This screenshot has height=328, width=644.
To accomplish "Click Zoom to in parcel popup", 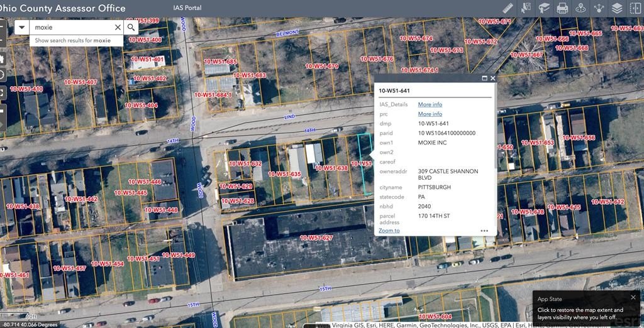I will 389,231.
